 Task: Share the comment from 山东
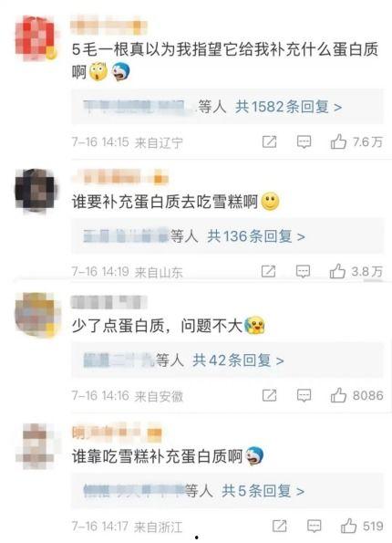269,271
